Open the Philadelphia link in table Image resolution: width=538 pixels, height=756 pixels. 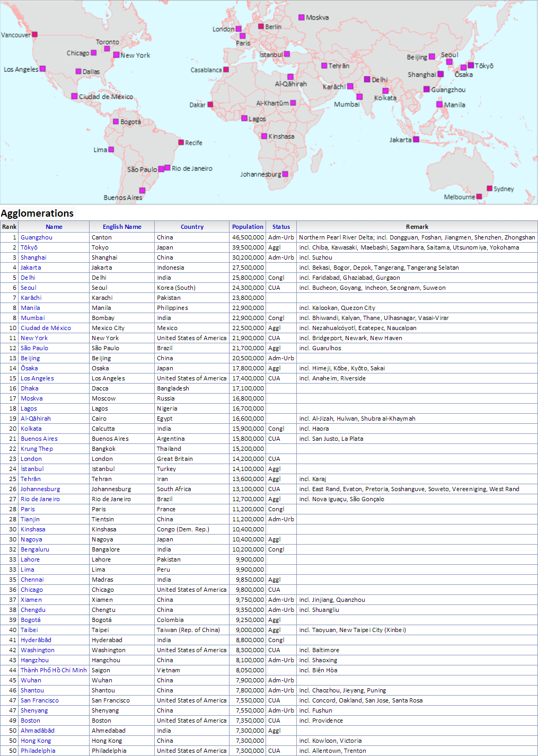pyautogui.click(x=38, y=751)
